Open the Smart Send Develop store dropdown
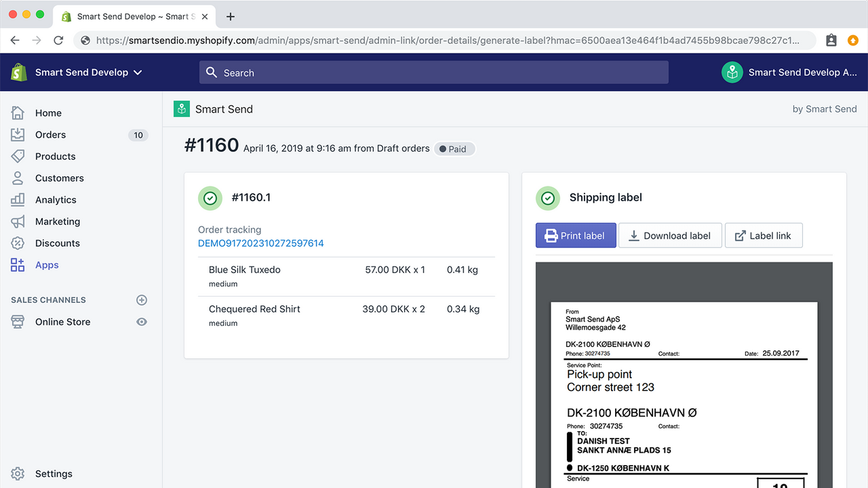The image size is (868, 488). (89, 73)
